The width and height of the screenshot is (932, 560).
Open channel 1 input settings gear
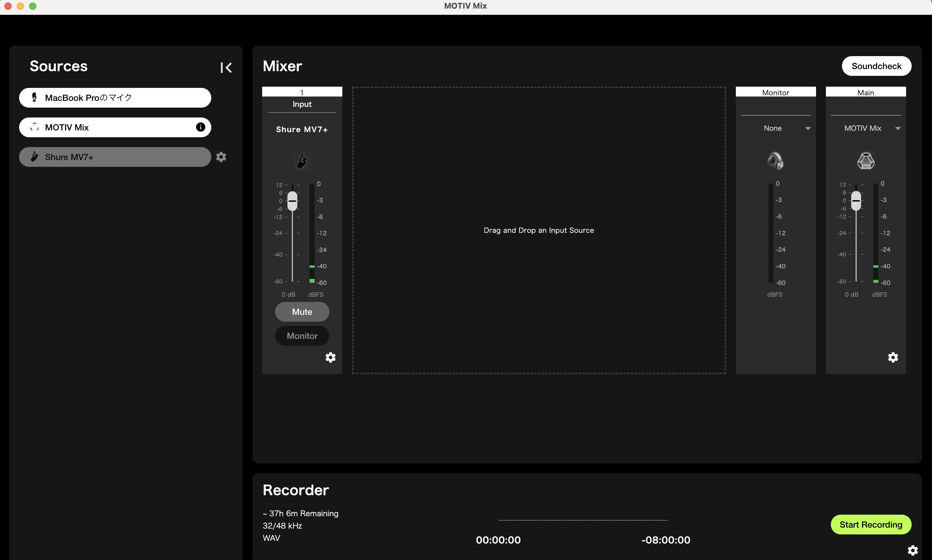point(331,357)
